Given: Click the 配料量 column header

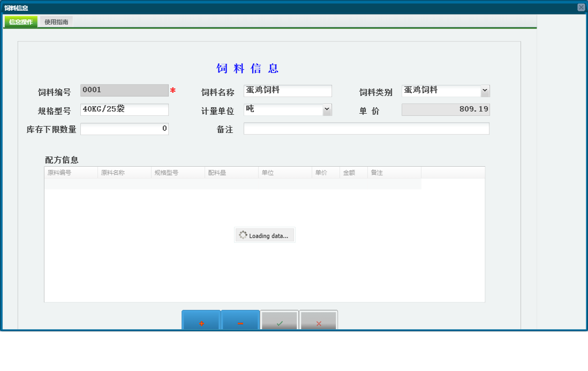Looking at the screenshot, I should click(231, 173).
